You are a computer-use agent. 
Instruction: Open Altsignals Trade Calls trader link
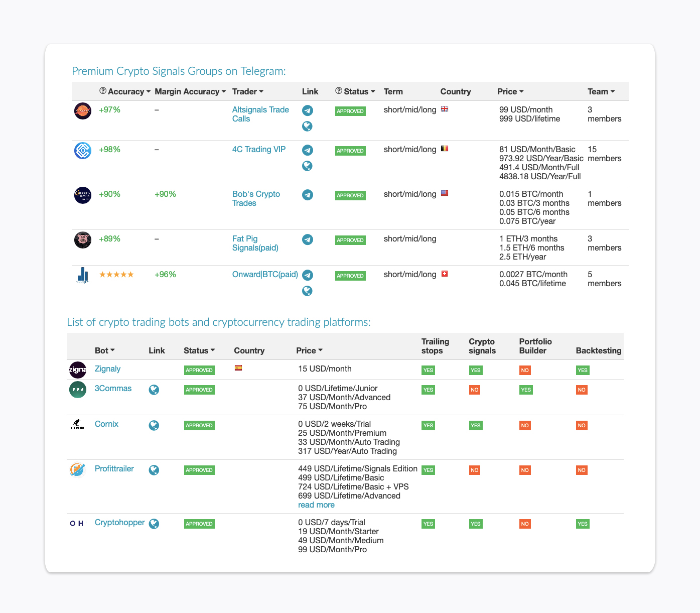260,114
